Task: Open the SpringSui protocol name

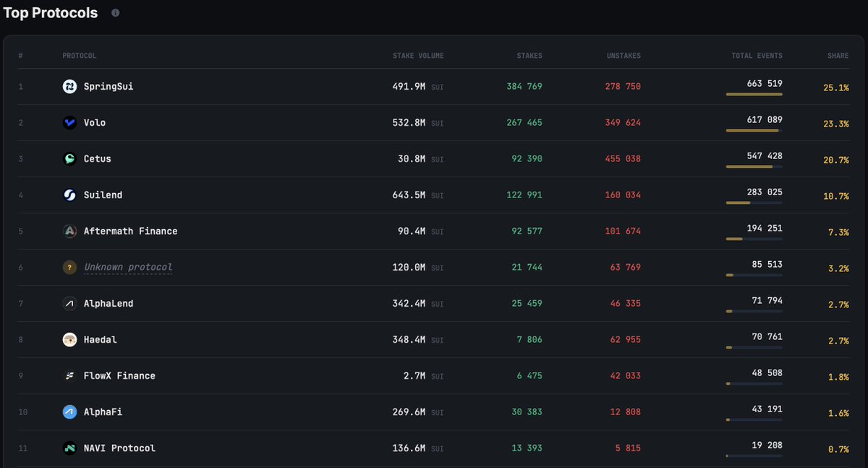Action: [x=109, y=87]
